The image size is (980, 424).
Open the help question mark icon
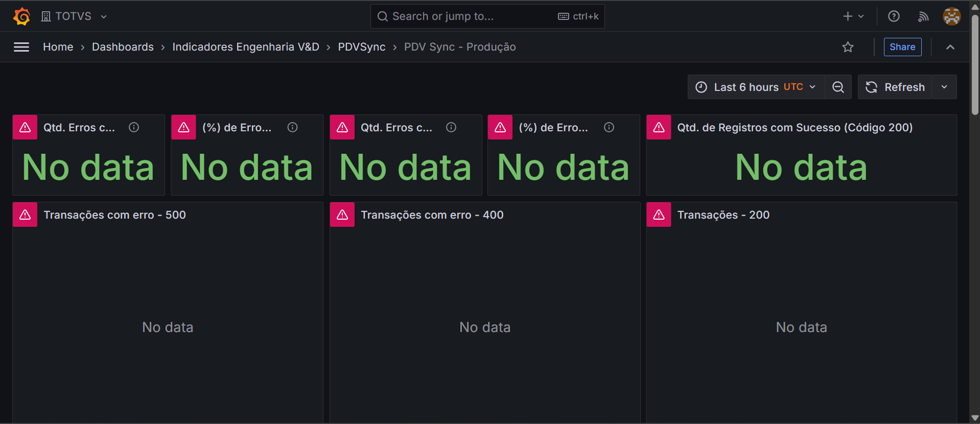pos(894,16)
